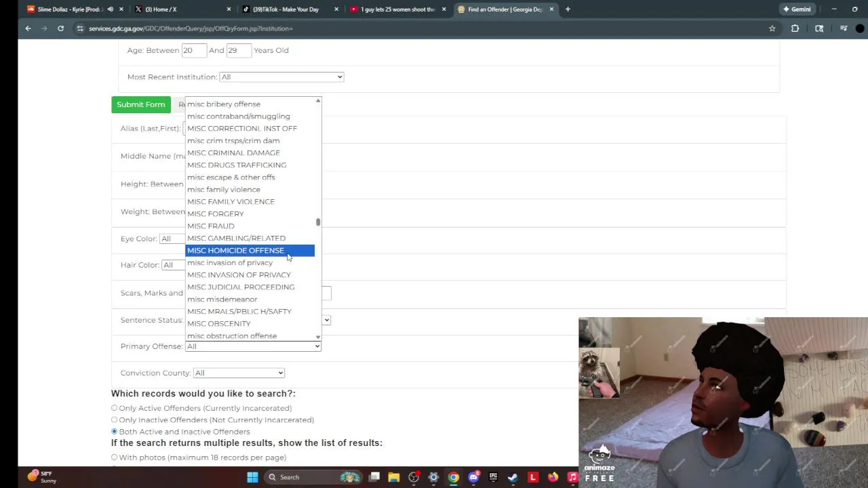The height and width of the screenshot is (488, 868).
Task: Select Only Inactive Offenders radio button
Action: pyautogui.click(x=114, y=420)
